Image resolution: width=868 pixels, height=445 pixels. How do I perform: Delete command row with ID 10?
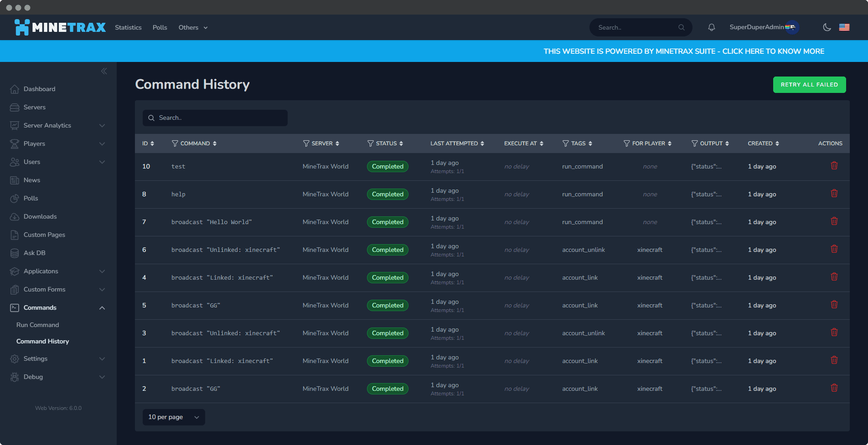pyautogui.click(x=834, y=166)
